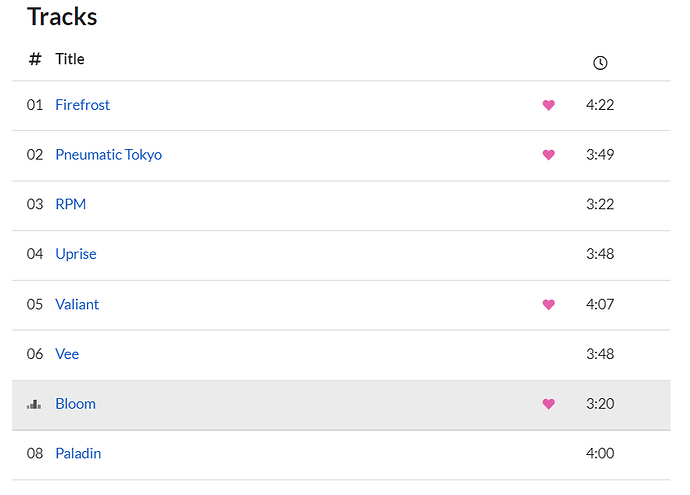Screen dimensions: 690x495
Task: Open the Paladin track link
Action: pos(78,453)
